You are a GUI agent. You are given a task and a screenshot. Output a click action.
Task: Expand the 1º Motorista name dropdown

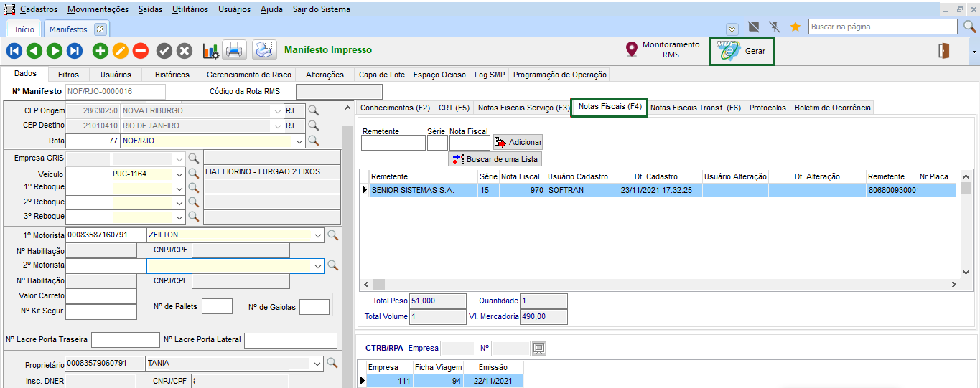tap(318, 235)
